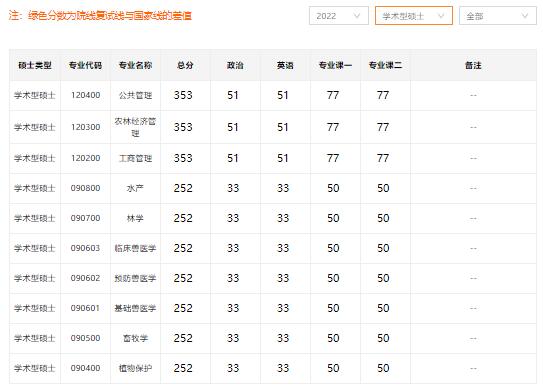
Task: Select major code 090800
Action: pyautogui.click(x=86, y=188)
